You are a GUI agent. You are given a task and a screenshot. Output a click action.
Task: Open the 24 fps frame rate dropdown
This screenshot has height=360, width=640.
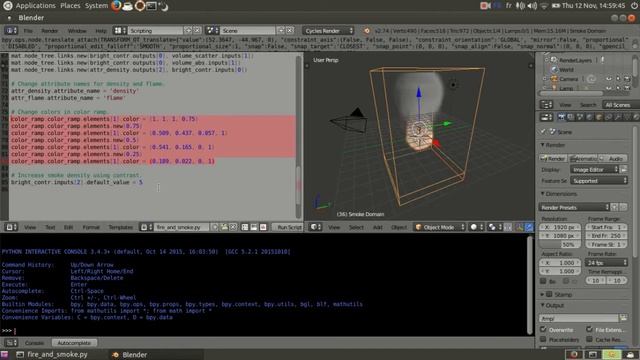coord(606,263)
